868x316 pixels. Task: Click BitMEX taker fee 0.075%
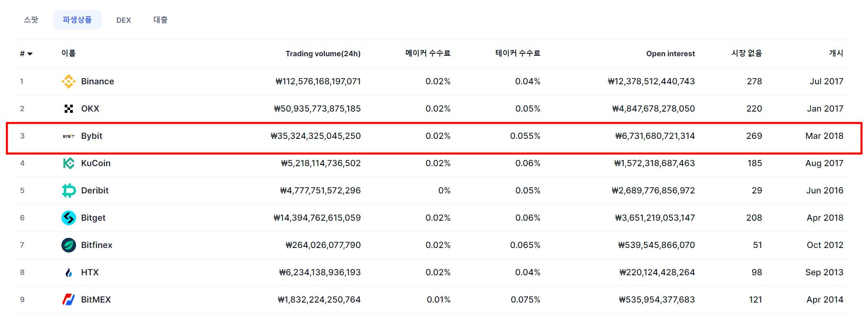click(526, 300)
